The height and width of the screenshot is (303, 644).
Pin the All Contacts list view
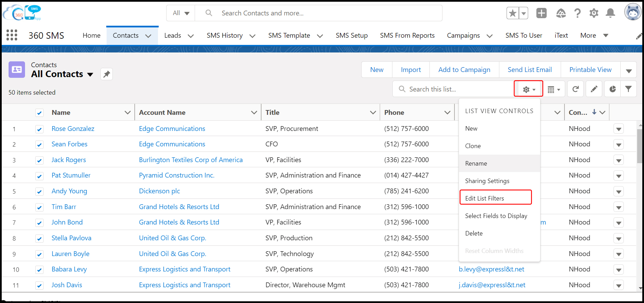pyautogui.click(x=107, y=74)
